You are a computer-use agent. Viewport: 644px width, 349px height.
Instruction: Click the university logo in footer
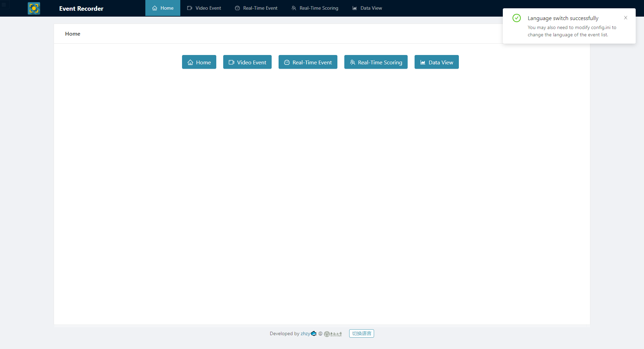point(333,334)
